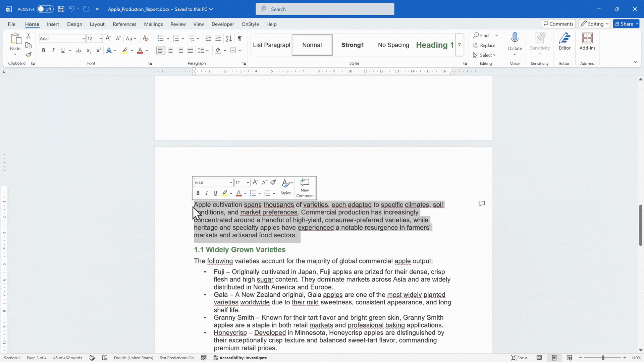Click the 1.1 Widely Grown Varieties heading
The width and height of the screenshot is (644, 362).
tap(239, 250)
